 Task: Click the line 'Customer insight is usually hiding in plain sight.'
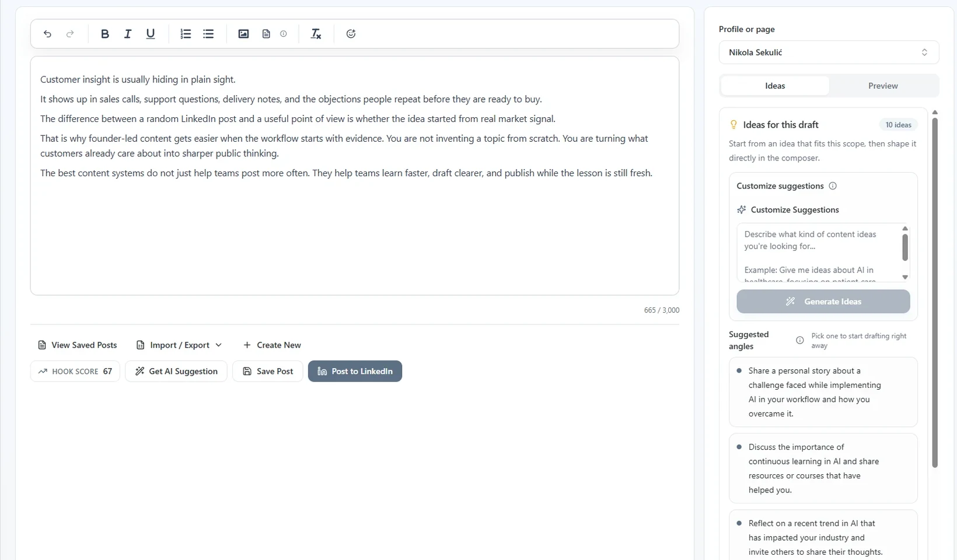point(138,79)
